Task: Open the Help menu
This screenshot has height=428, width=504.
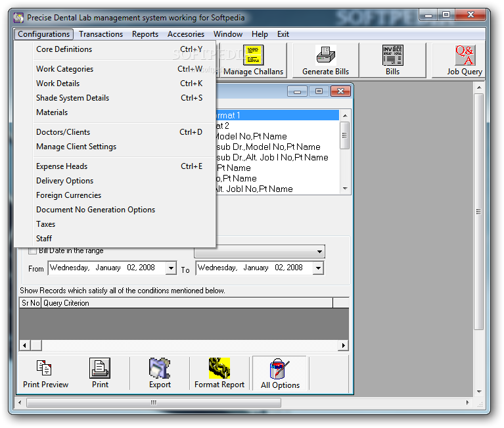Action: 260,34
